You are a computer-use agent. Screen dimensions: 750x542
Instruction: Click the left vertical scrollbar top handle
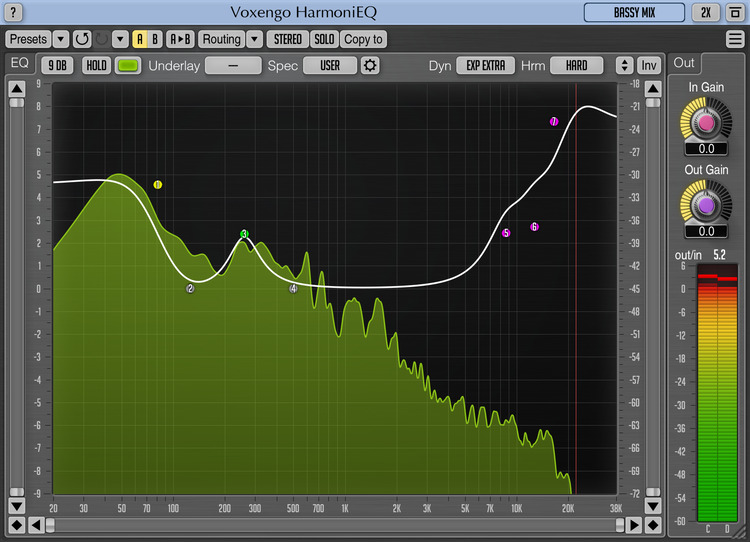(17, 103)
